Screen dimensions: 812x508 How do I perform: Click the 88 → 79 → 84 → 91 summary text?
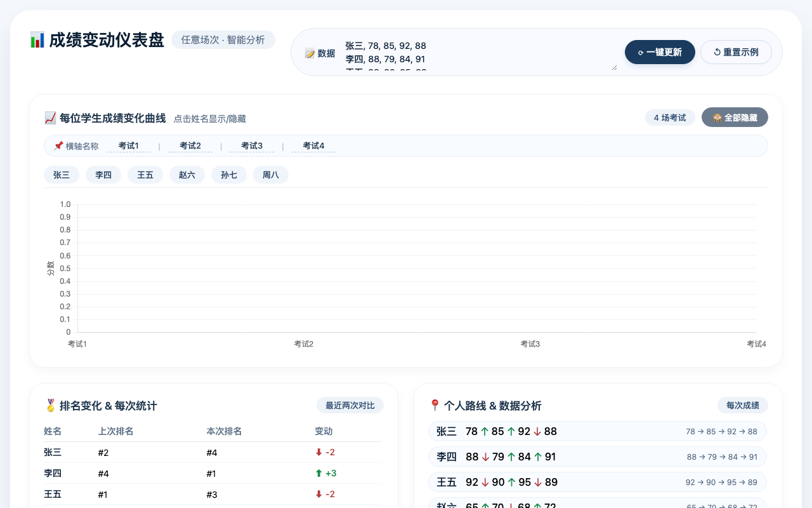(x=722, y=457)
